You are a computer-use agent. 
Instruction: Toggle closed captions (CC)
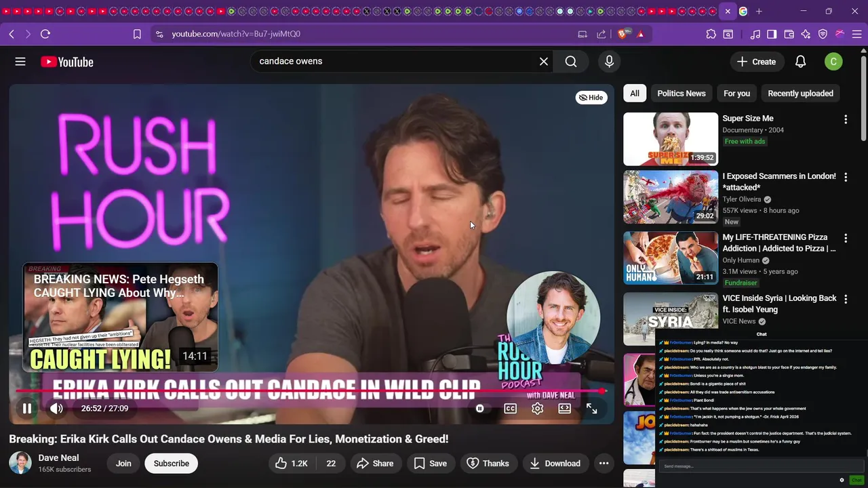point(511,409)
